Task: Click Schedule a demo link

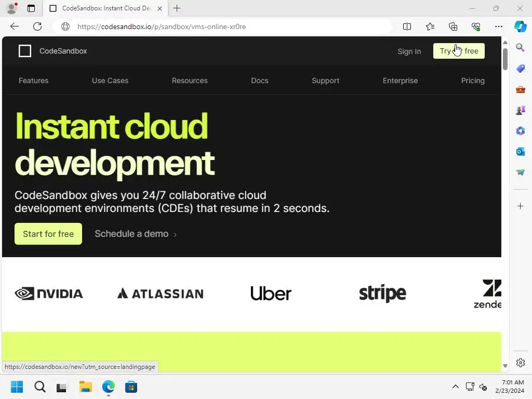Action: 136,234
